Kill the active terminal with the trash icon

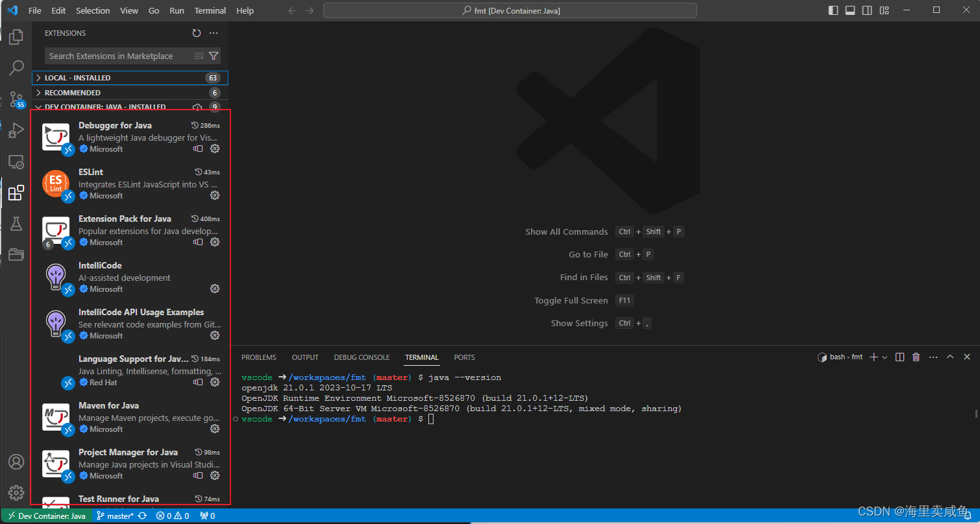point(916,357)
